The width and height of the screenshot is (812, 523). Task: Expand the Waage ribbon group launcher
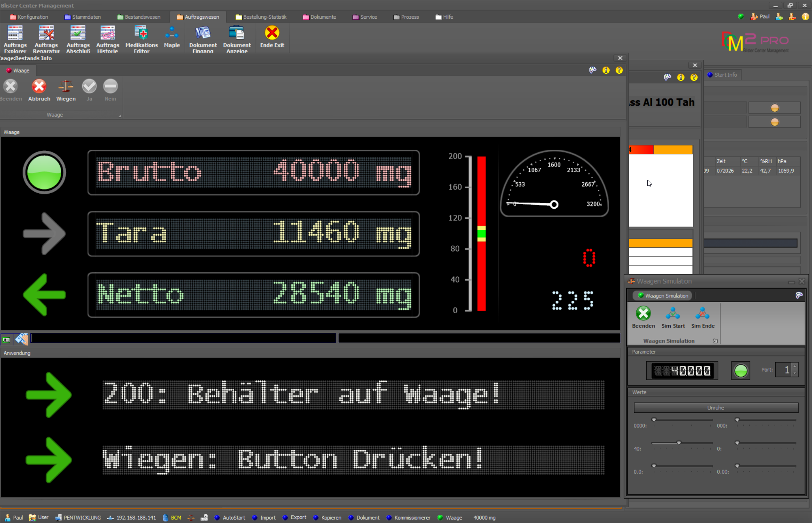point(120,116)
